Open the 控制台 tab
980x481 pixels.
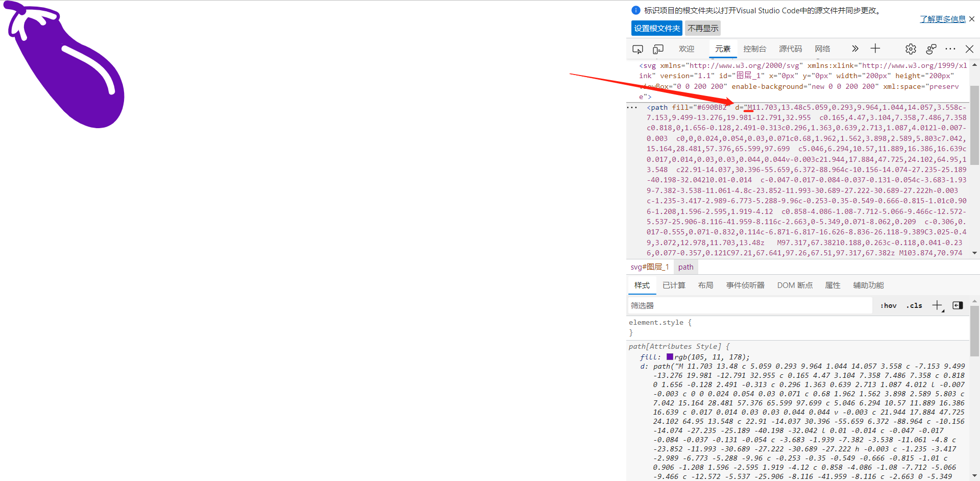point(755,49)
